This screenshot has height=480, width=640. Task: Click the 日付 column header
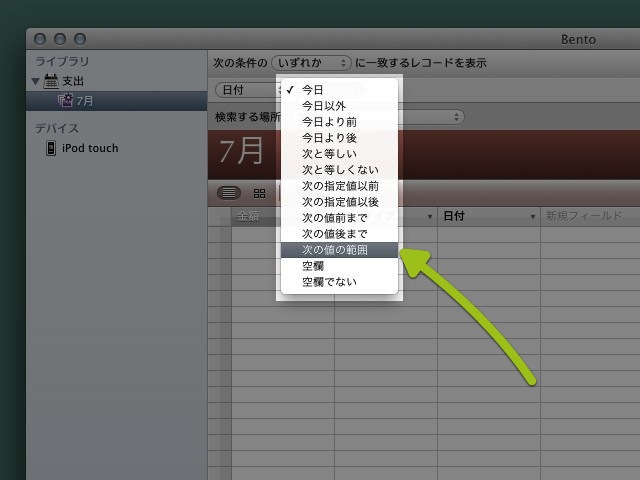pyautogui.click(x=489, y=216)
